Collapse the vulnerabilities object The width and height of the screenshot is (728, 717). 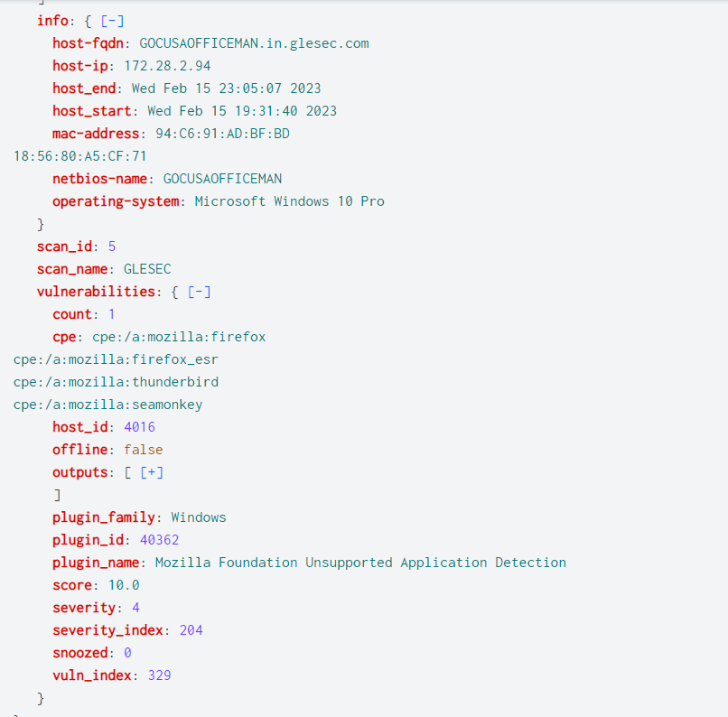[200, 292]
